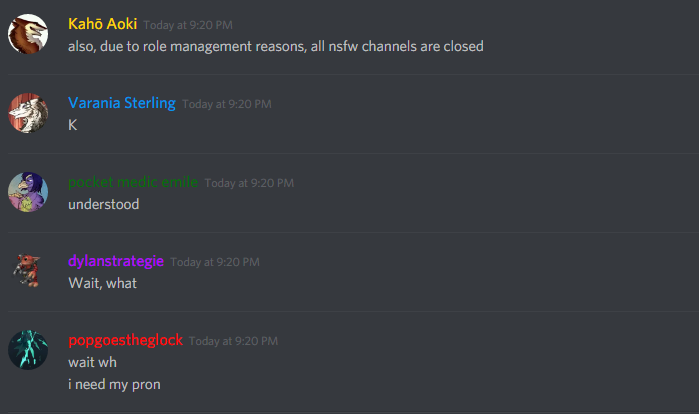Click the Kahō Aoki username
The width and height of the screenshot is (699, 414).
pos(102,24)
